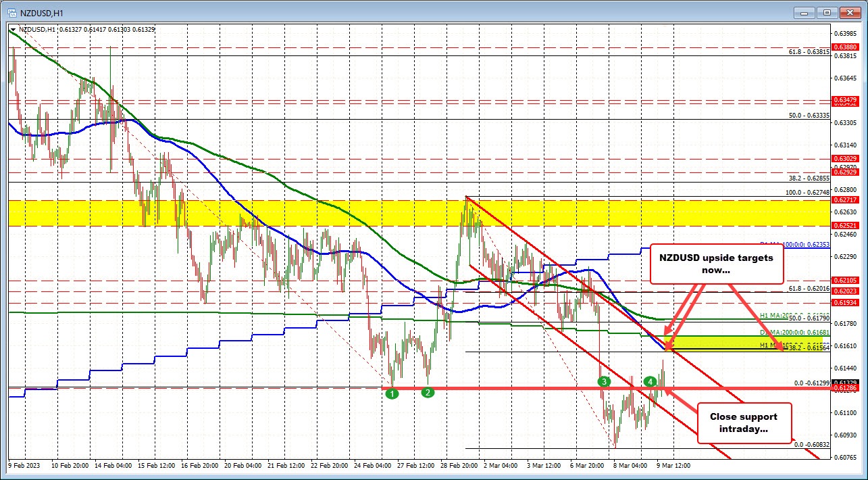Click the red price label 0.63029
This screenshot has width=868, height=480.
[846, 159]
